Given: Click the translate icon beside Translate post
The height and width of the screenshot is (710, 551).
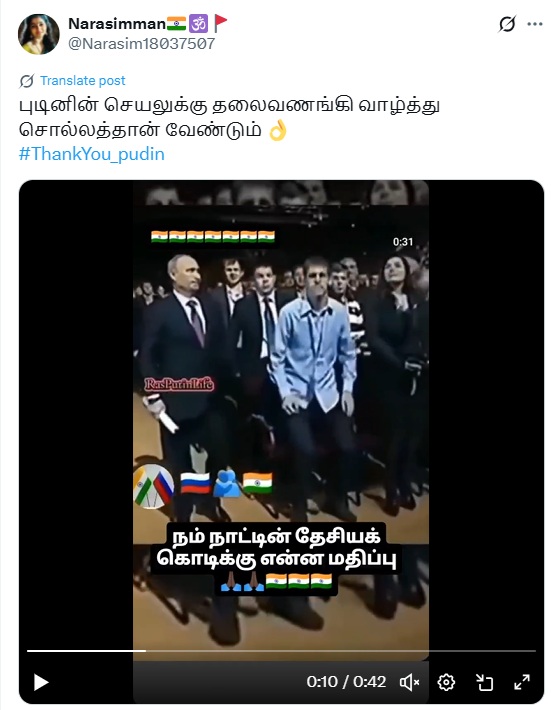Looking at the screenshot, I should tap(26, 81).
